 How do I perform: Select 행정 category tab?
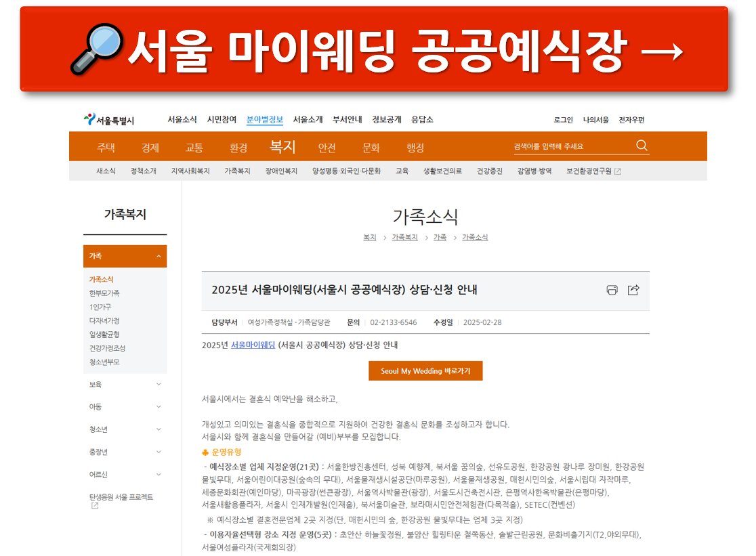(415, 148)
